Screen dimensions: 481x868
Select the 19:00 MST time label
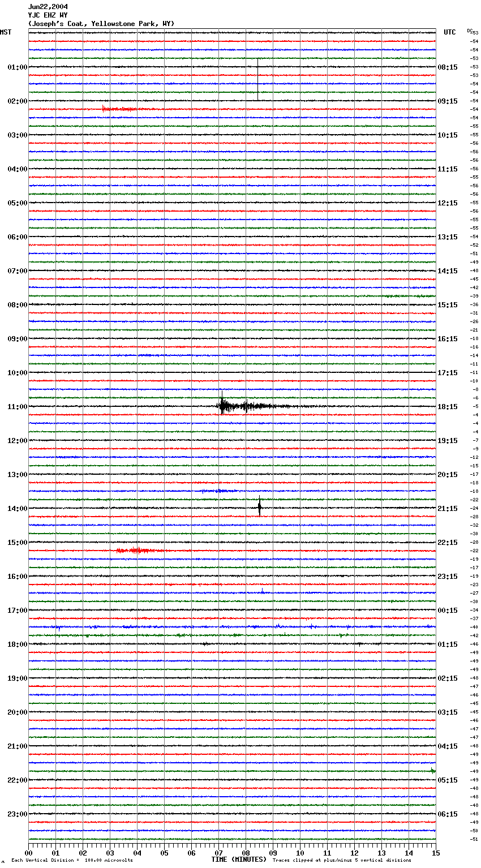18,678
